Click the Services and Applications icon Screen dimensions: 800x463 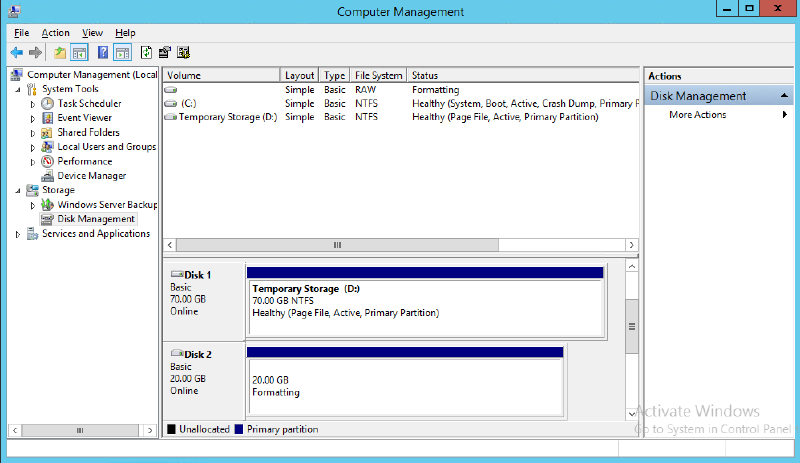click(x=32, y=234)
